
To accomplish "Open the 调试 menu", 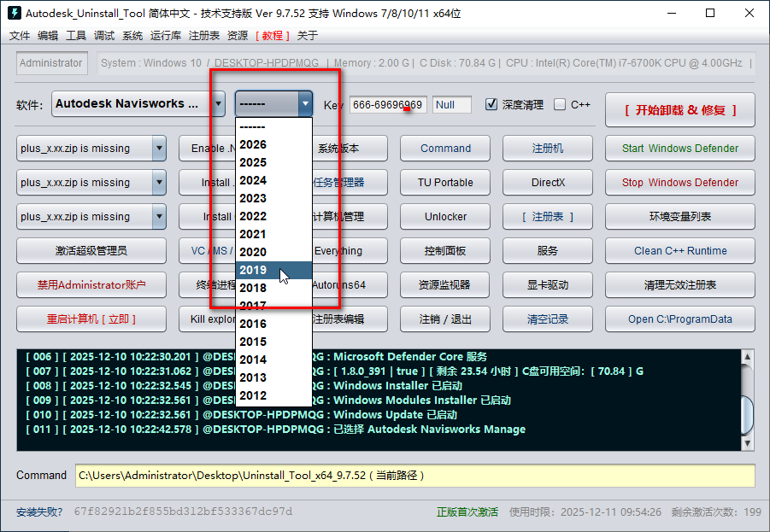I will tap(104, 35).
